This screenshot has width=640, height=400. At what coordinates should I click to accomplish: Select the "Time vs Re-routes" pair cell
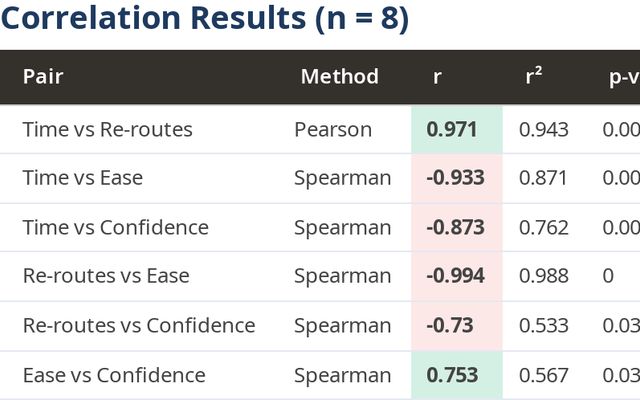coord(108,129)
